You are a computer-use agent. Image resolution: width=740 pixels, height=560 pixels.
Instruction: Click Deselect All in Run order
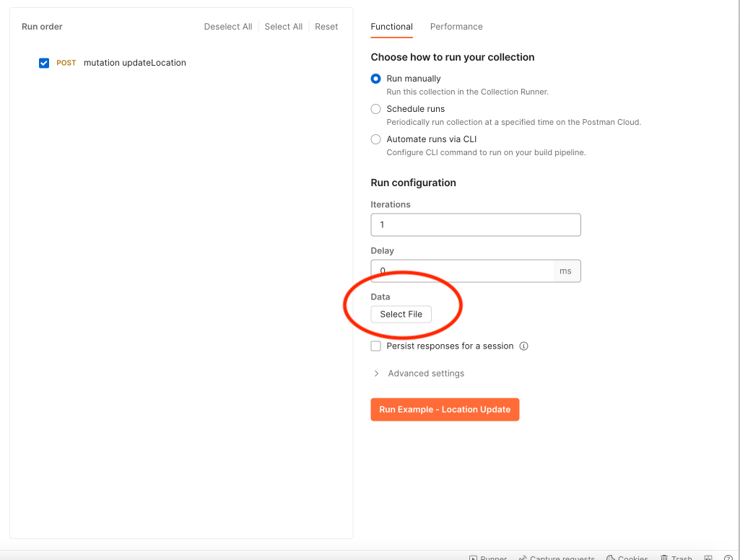point(228,27)
